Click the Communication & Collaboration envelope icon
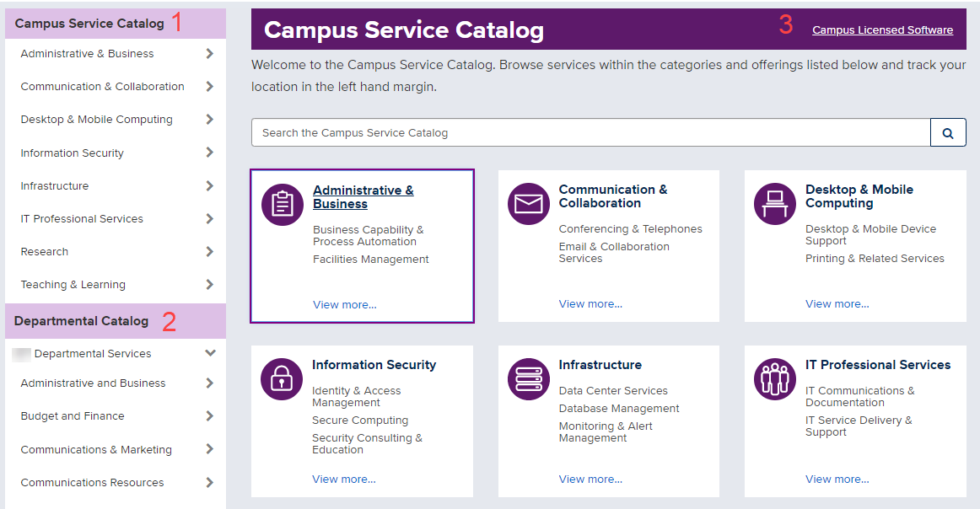This screenshot has width=980, height=509. tap(528, 204)
